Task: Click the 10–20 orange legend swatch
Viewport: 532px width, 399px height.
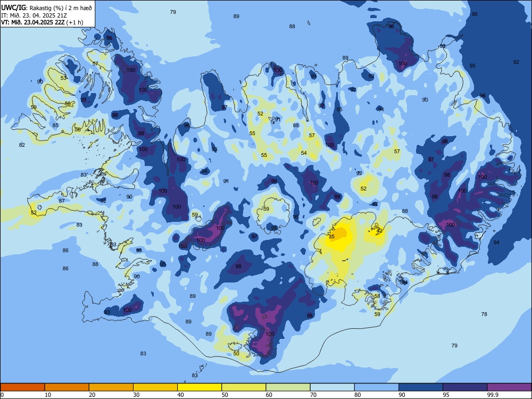Action: [x=67, y=387]
